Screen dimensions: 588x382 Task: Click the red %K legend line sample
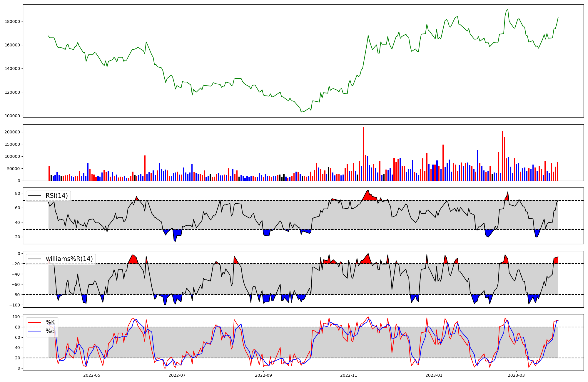point(34,322)
